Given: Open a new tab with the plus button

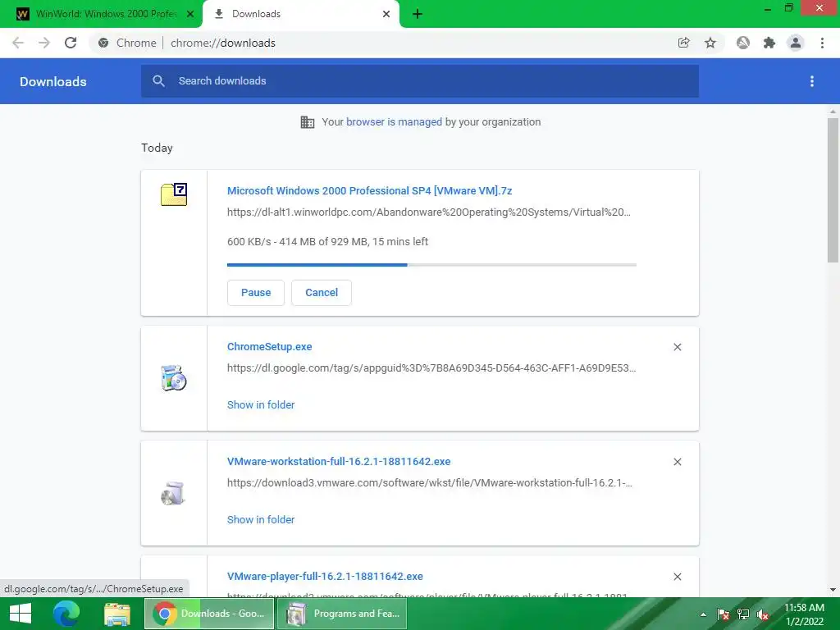Looking at the screenshot, I should click(x=418, y=15).
